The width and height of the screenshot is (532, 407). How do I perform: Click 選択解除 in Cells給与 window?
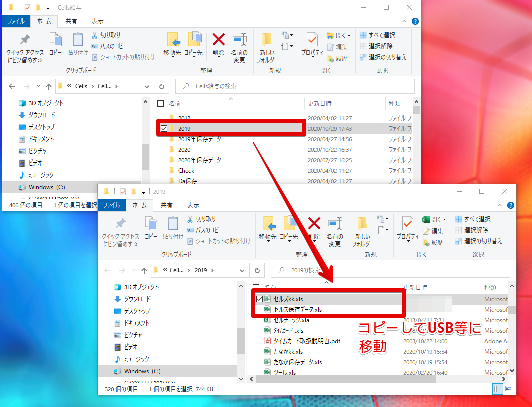pyautogui.click(x=376, y=46)
